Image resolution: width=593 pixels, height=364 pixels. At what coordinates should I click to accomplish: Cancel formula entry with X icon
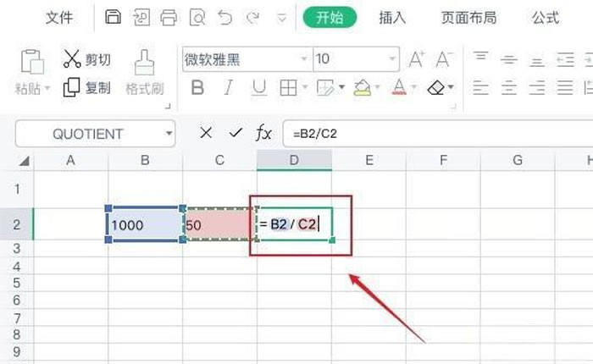click(x=206, y=133)
